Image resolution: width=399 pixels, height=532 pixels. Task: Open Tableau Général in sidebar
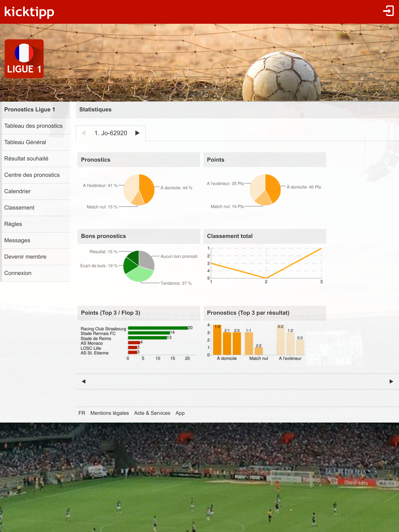[x=25, y=142]
